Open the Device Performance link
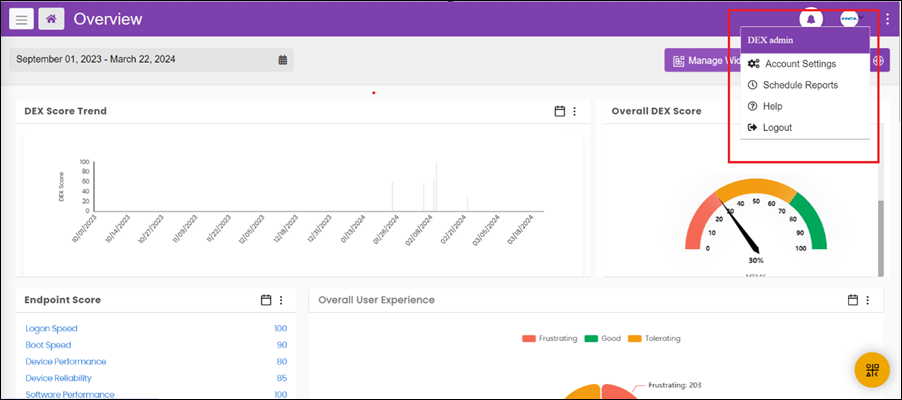The image size is (902, 400). tap(66, 361)
